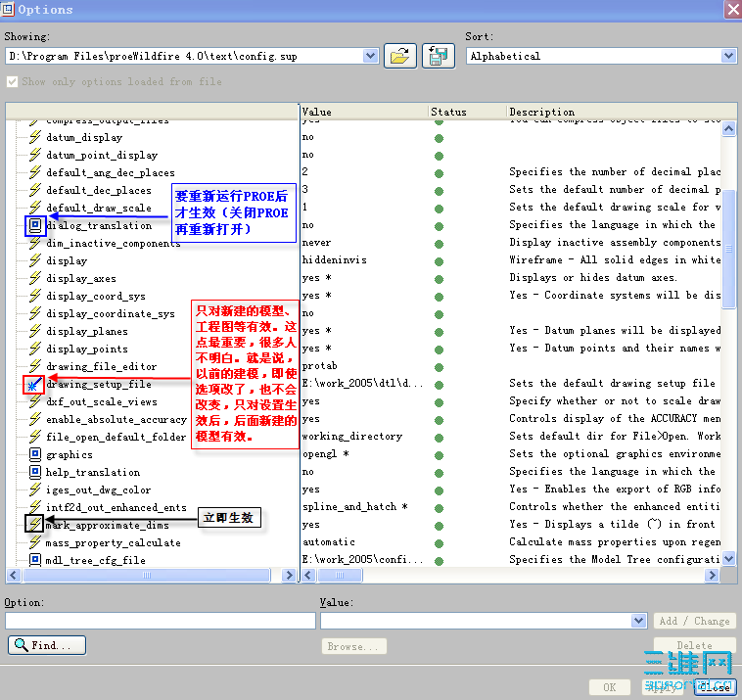Click the Find... button
The width and height of the screenshot is (742, 700).
coord(47,645)
